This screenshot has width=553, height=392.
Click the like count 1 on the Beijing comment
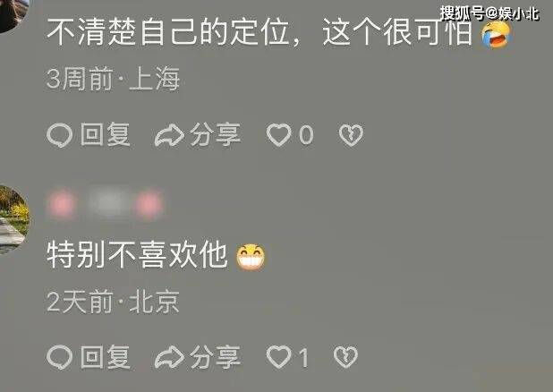303,357
